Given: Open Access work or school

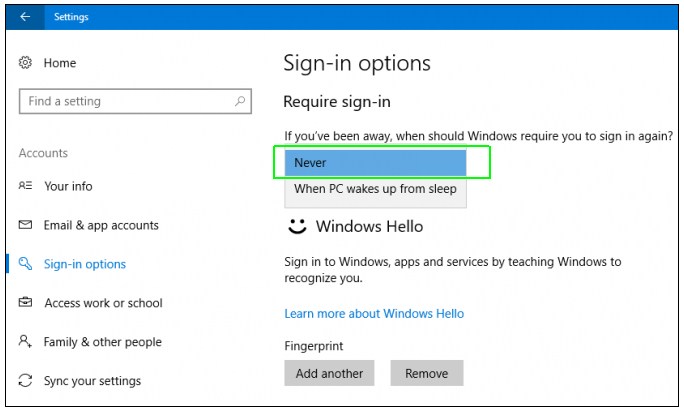Looking at the screenshot, I should pos(103,303).
